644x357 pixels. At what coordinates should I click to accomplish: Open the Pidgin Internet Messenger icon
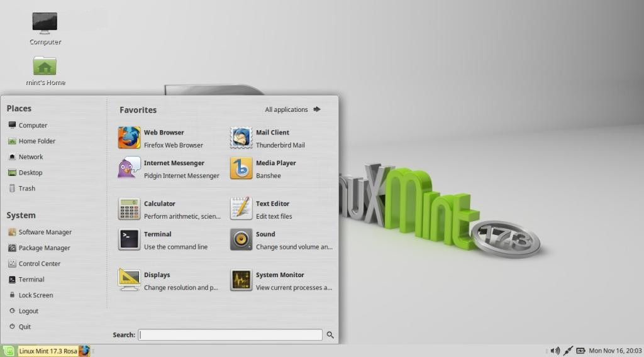click(x=129, y=168)
